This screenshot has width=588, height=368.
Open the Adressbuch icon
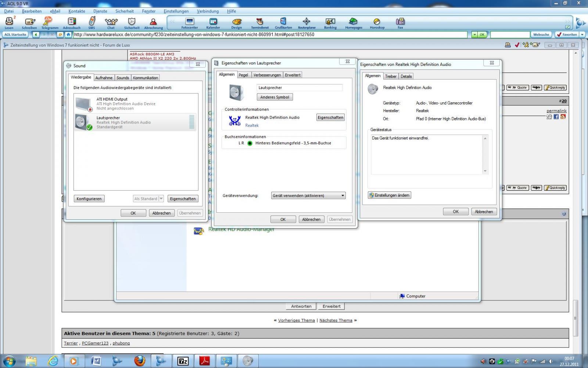click(72, 23)
